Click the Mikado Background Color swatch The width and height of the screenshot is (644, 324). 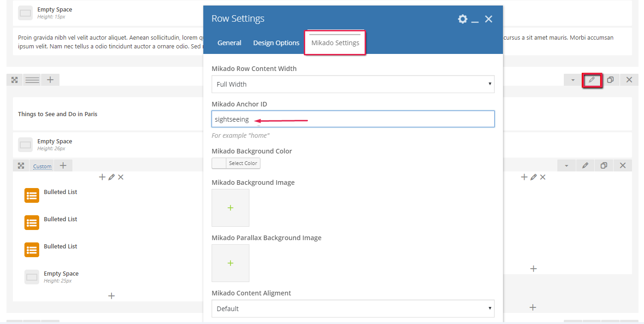[x=219, y=163]
